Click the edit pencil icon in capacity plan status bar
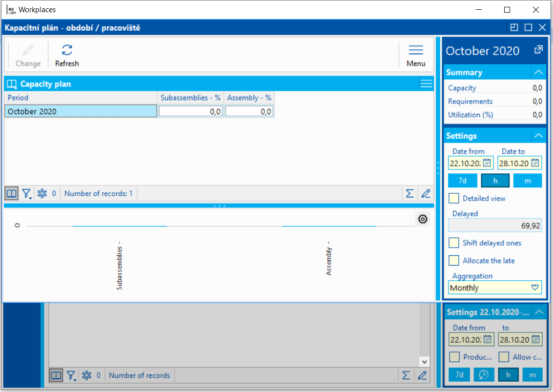This screenshot has height=392, width=553. click(x=426, y=193)
